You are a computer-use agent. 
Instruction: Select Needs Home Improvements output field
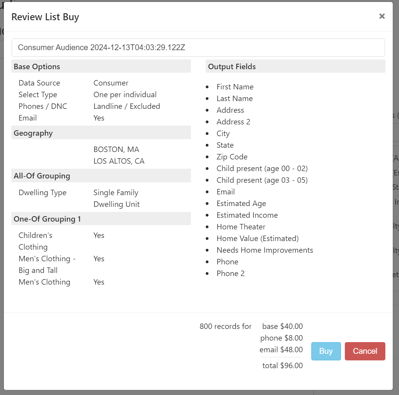point(265,250)
